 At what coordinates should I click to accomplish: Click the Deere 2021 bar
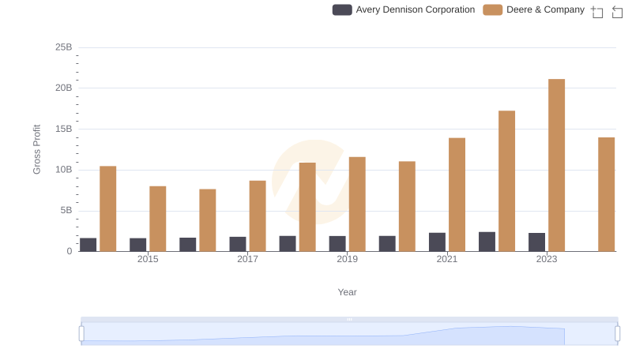(457, 194)
